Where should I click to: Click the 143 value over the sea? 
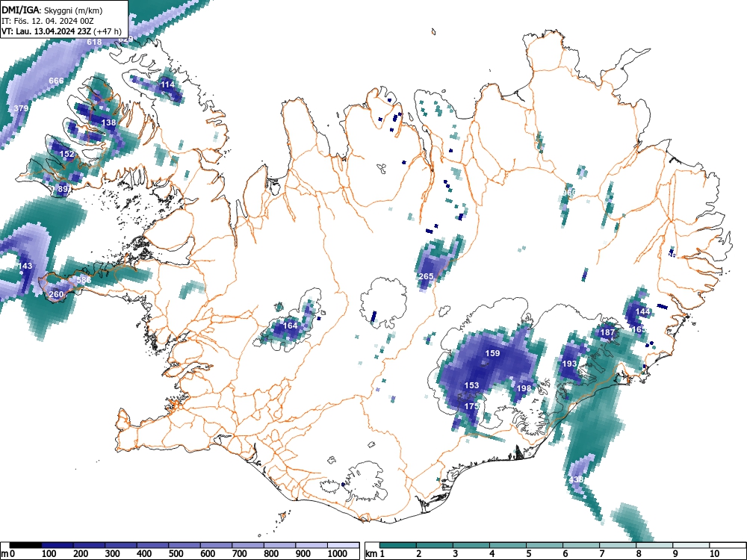[x=25, y=266]
